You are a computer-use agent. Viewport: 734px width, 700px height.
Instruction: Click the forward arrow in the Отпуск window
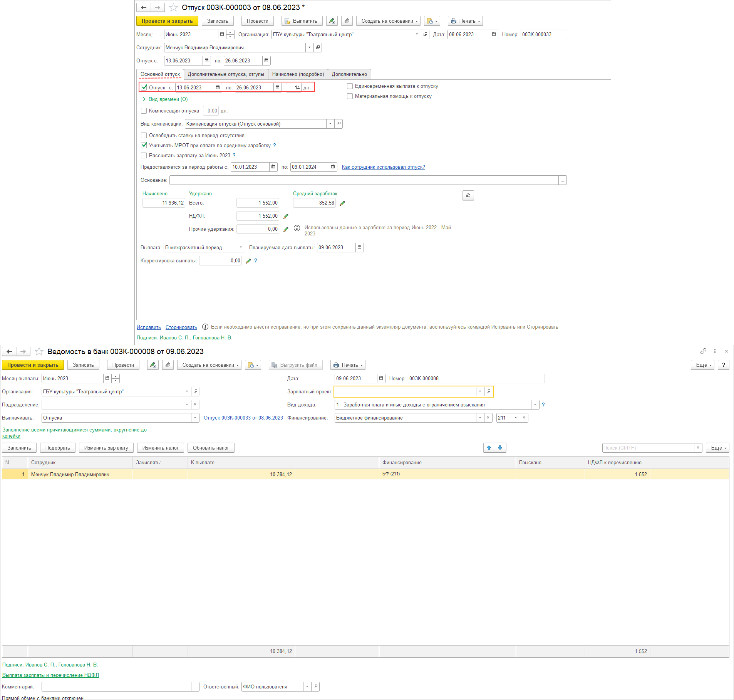click(x=158, y=7)
